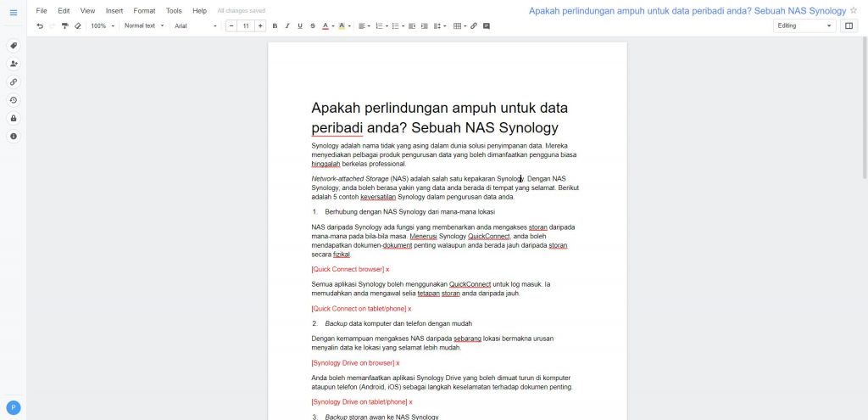Click the '[Synology Drive on tablet/phone] x' placeholder
The width and height of the screenshot is (868, 420).
pyautogui.click(x=362, y=401)
